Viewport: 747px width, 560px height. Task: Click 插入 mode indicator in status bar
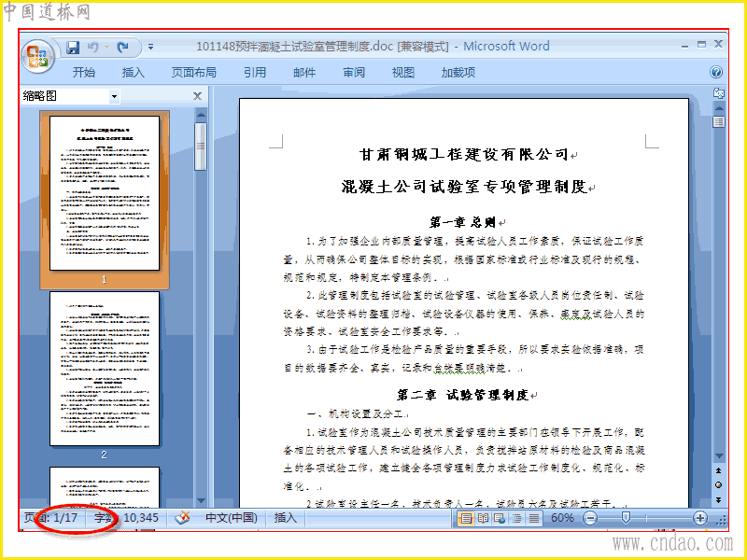tap(285, 518)
